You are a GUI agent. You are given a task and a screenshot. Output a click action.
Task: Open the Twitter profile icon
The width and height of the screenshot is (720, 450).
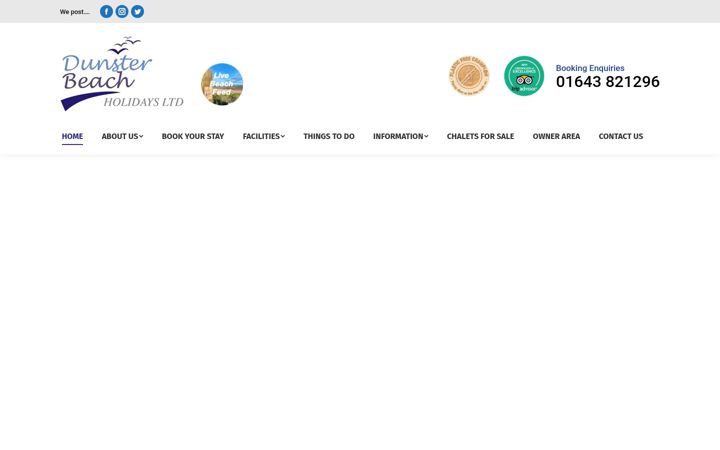tap(137, 11)
